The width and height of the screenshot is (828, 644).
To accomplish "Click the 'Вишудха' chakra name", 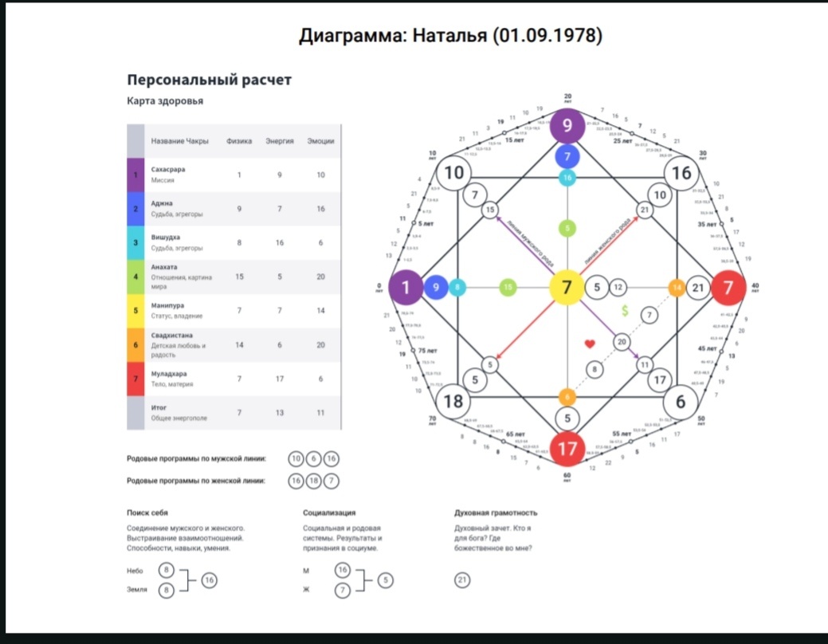I will 165,238.
